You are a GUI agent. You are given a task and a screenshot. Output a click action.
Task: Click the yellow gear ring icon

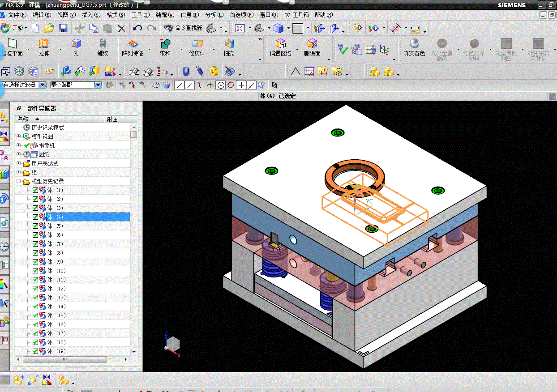pos(214,71)
